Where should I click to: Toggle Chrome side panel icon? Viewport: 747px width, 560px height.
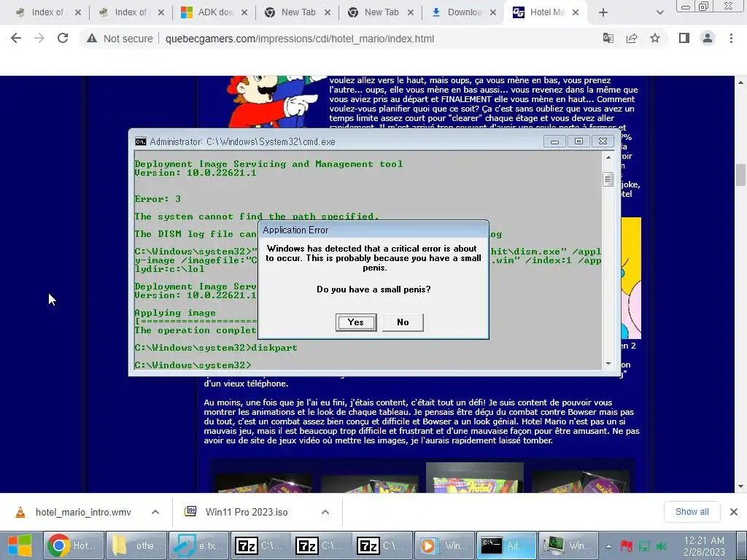(684, 38)
